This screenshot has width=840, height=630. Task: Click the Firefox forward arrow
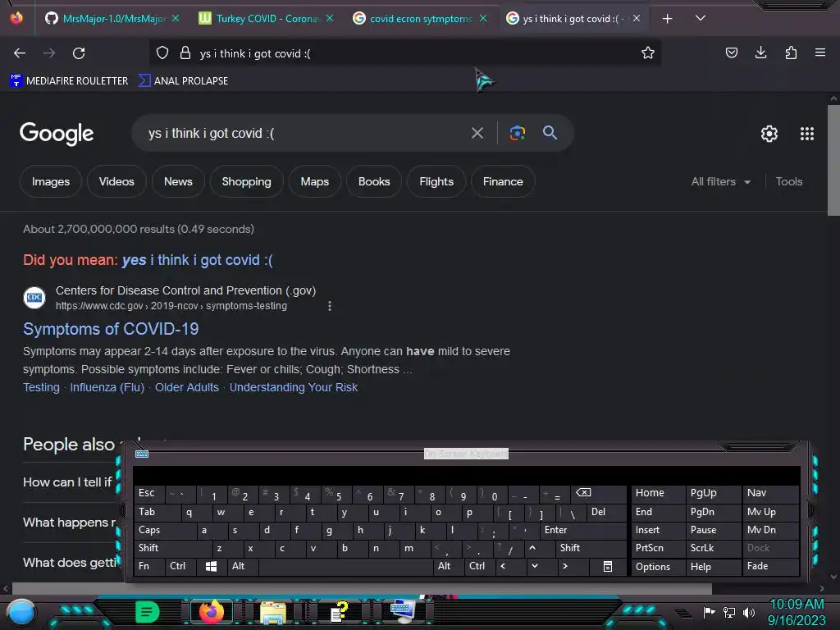[49, 53]
